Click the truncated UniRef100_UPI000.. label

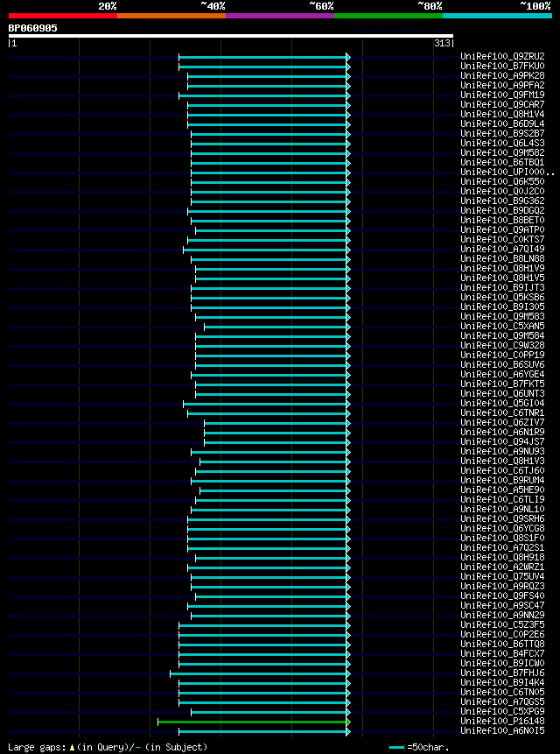click(507, 172)
